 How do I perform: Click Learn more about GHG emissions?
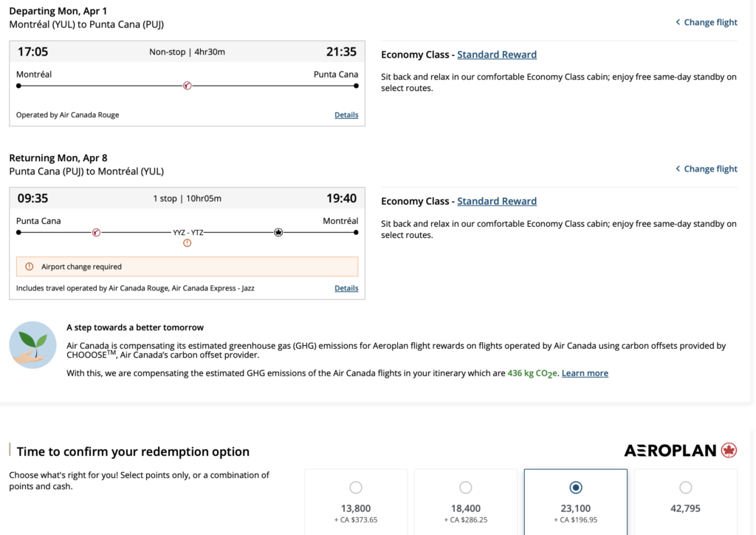pos(585,373)
